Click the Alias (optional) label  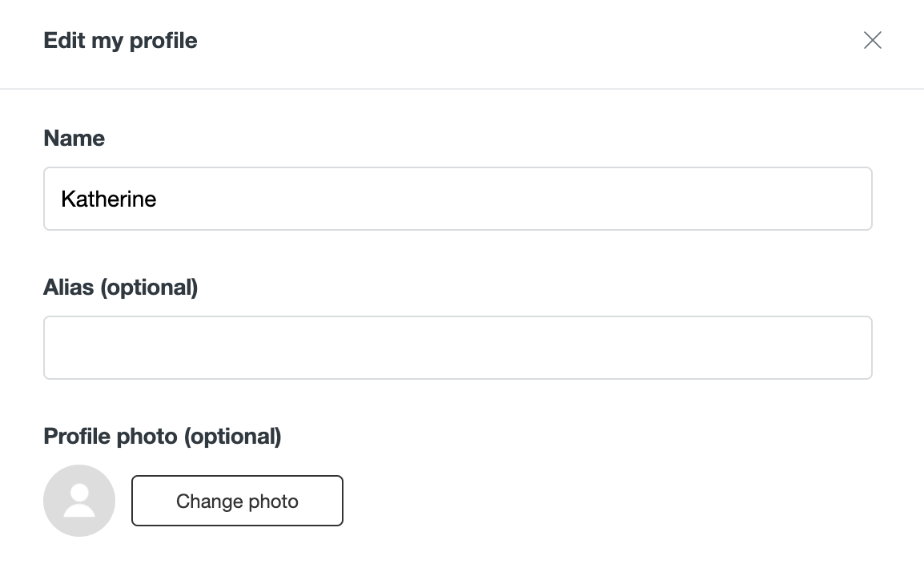(x=121, y=287)
